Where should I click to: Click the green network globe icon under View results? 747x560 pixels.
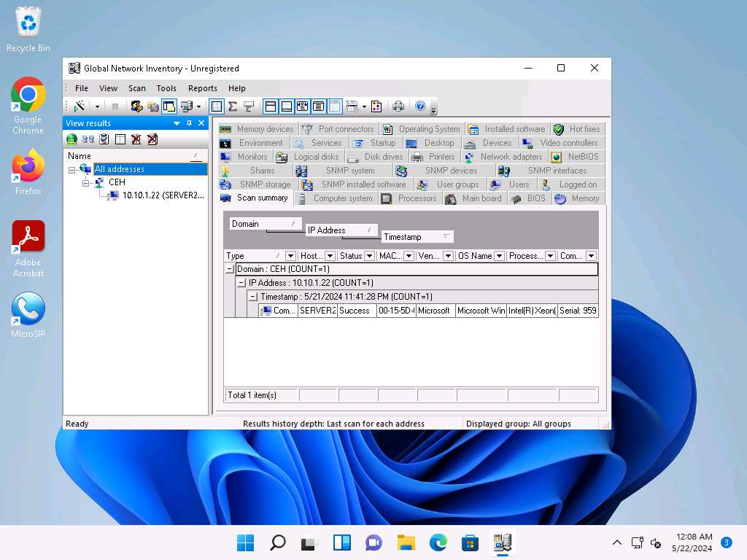click(71, 139)
